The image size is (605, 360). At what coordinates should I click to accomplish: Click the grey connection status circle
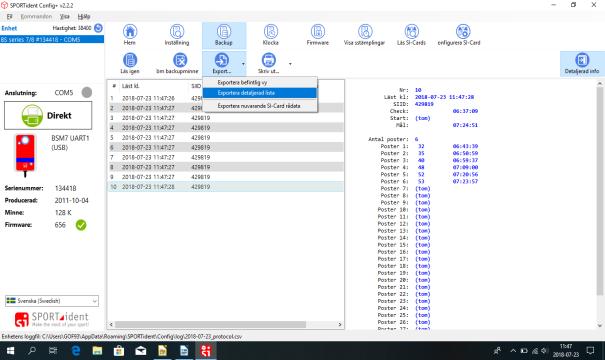click(x=87, y=92)
